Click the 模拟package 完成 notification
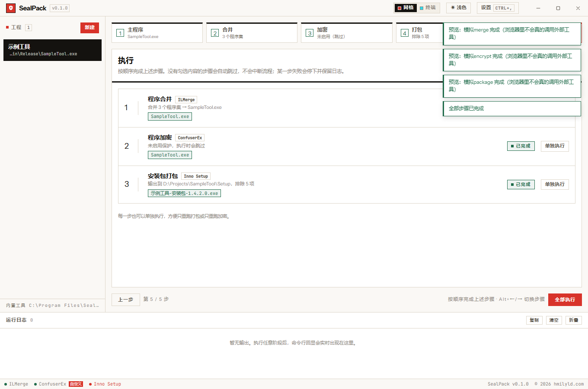 tap(512, 86)
